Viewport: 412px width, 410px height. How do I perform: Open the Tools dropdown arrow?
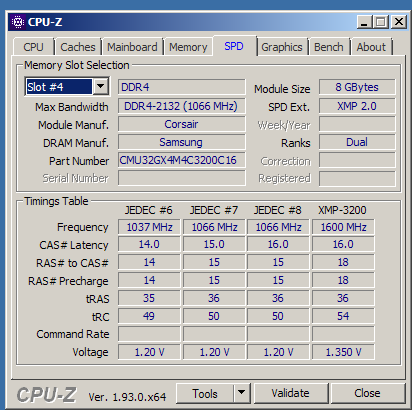pyautogui.click(x=241, y=394)
